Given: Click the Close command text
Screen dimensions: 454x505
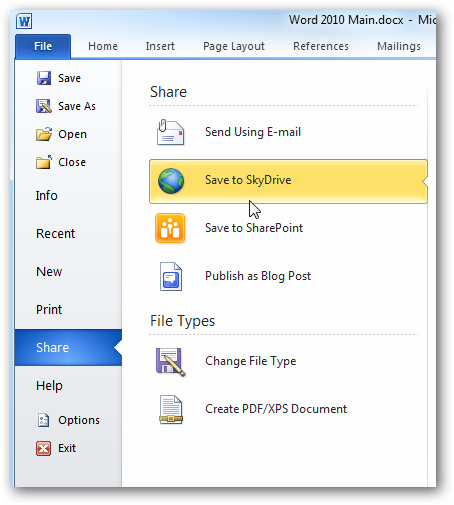Looking at the screenshot, I should point(72,162).
